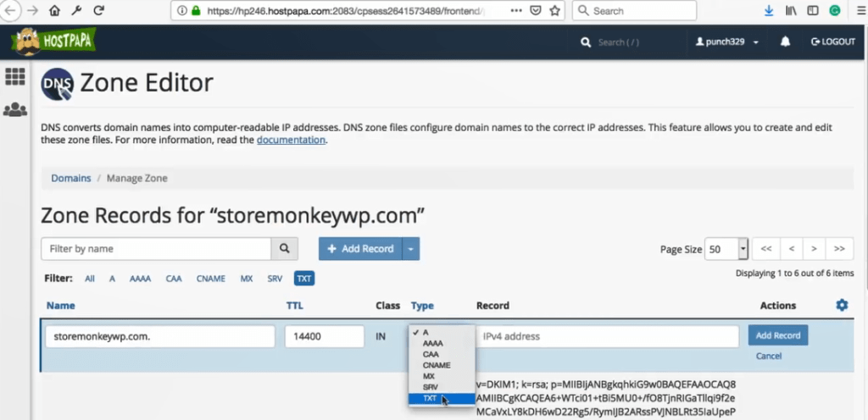Click the IPv4 address record field
The image size is (868, 420).
[x=607, y=336]
